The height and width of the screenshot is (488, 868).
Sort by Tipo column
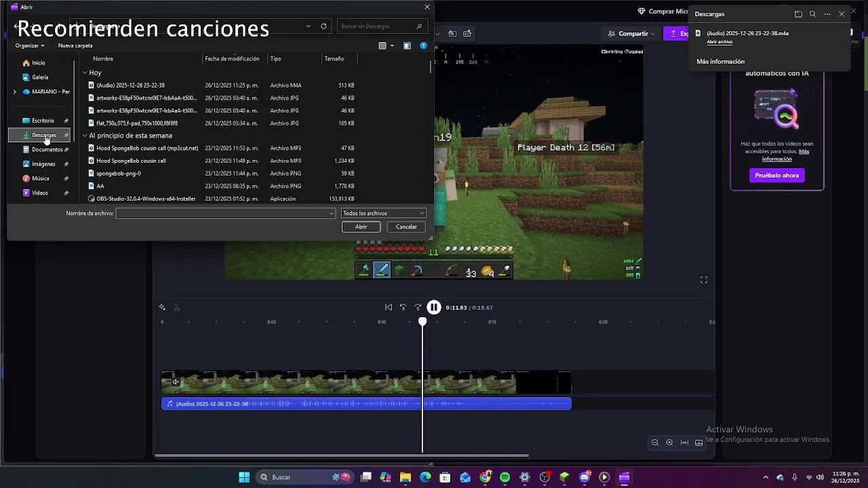[275, 59]
